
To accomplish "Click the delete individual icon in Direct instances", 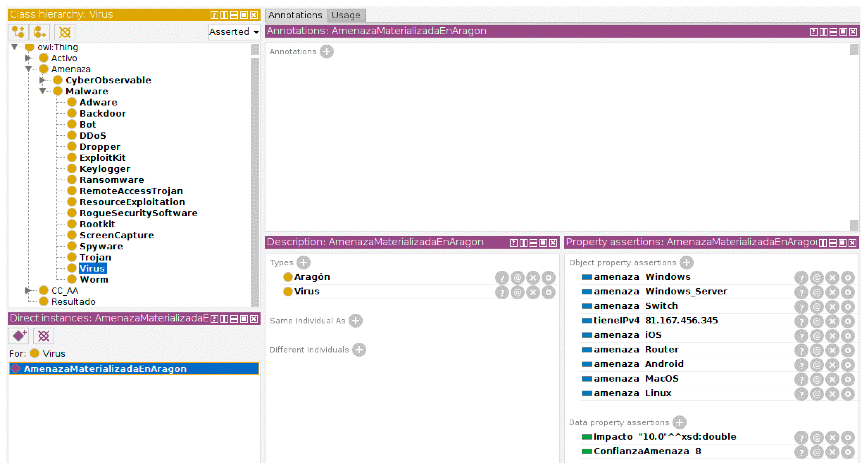I will click(x=44, y=336).
